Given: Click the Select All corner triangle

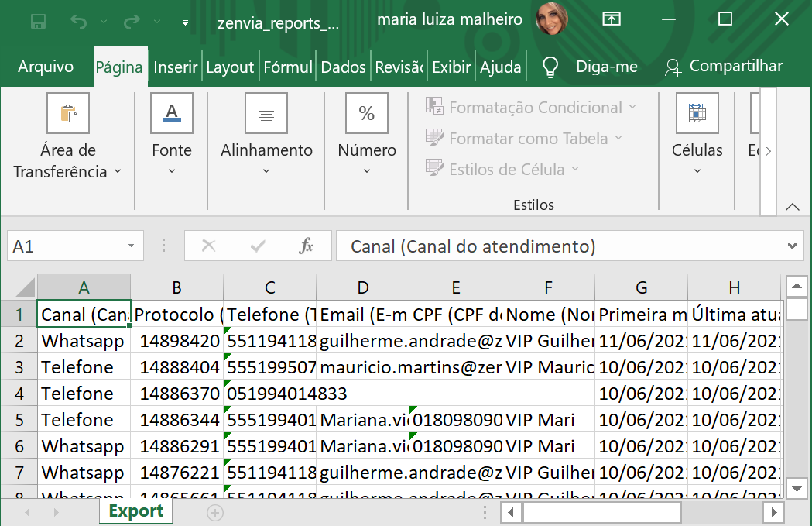Looking at the screenshot, I should click(x=24, y=287).
